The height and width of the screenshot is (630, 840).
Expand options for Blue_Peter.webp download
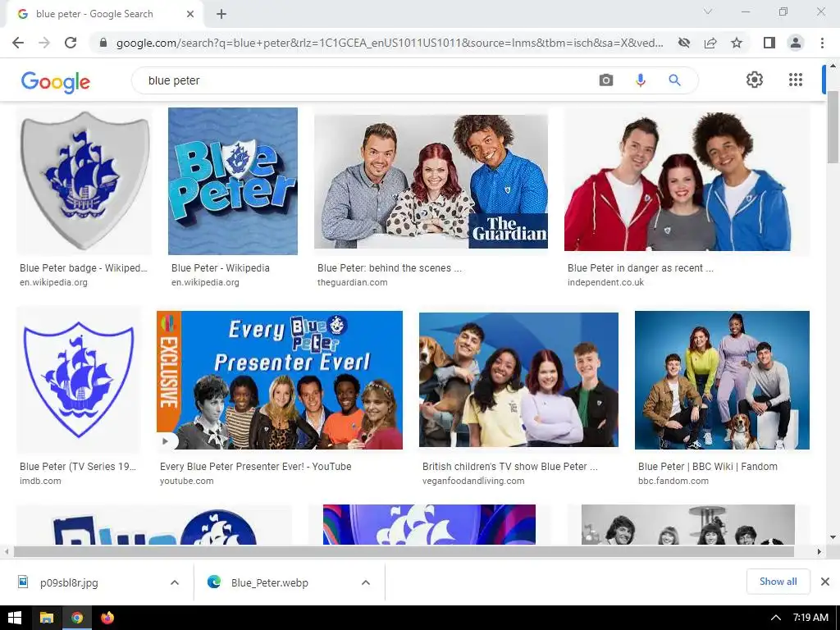(365, 582)
